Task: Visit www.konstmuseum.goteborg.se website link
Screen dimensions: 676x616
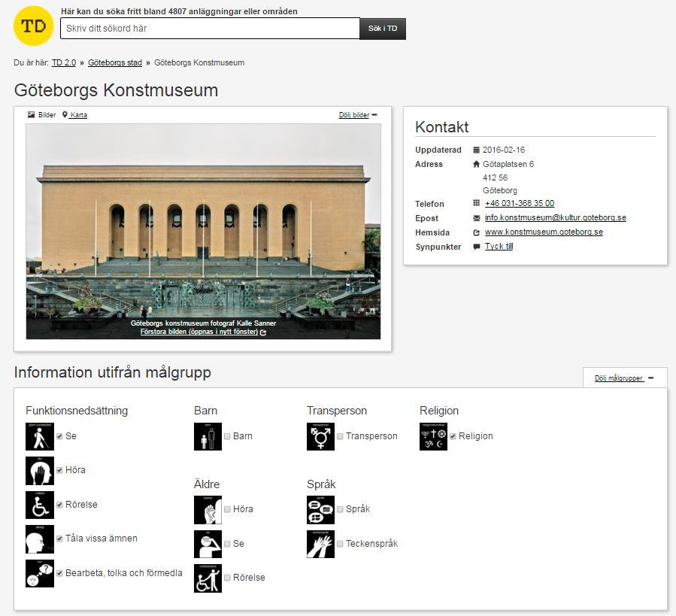Action: click(544, 232)
